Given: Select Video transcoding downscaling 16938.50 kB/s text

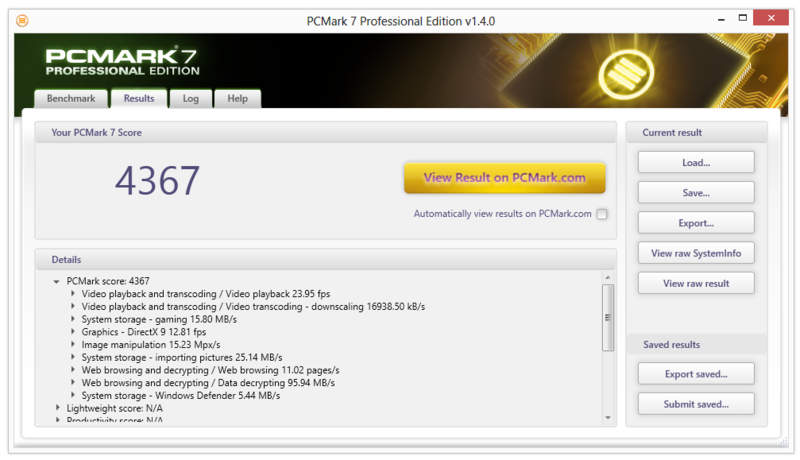Looking at the screenshot, I should click(253, 306).
